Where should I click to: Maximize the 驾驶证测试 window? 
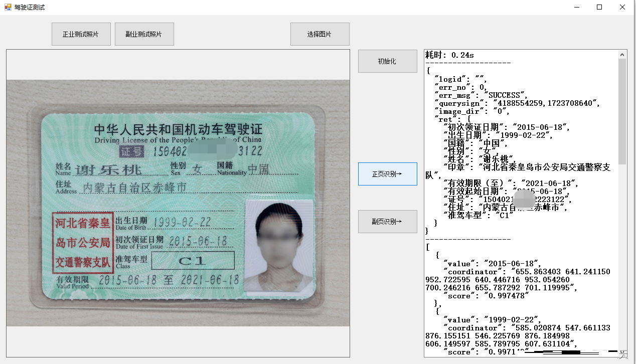point(599,7)
